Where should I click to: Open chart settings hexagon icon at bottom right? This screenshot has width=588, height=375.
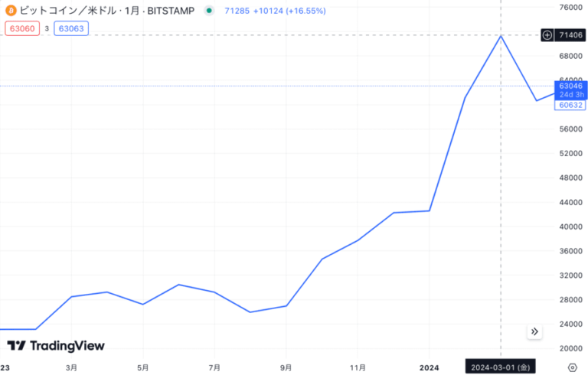572,367
